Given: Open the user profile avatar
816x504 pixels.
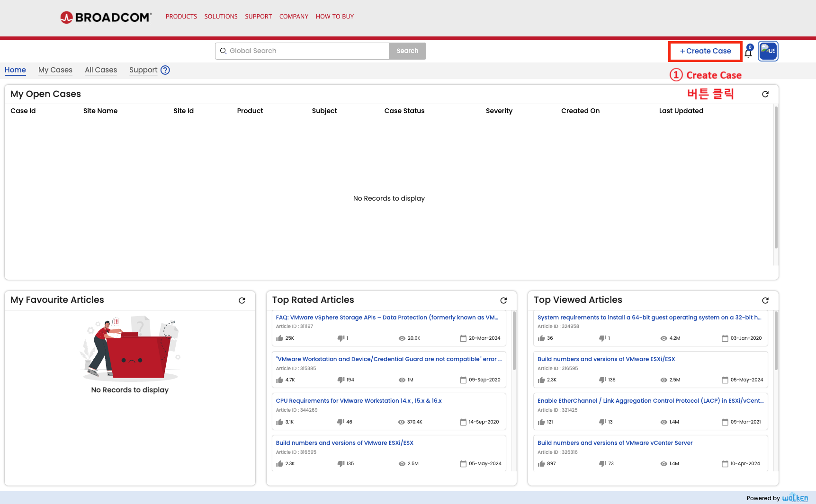Looking at the screenshot, I should [x=768, y=51].
